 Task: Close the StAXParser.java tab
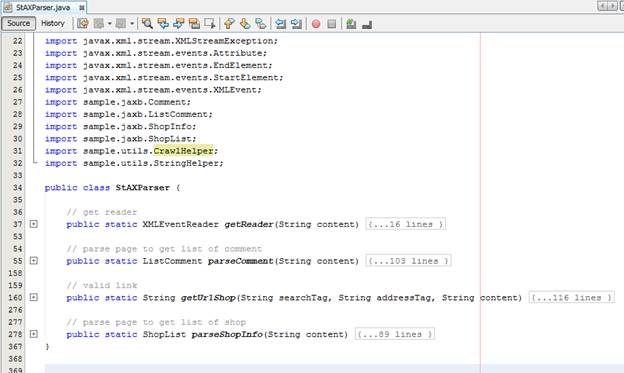pos(82,8)
